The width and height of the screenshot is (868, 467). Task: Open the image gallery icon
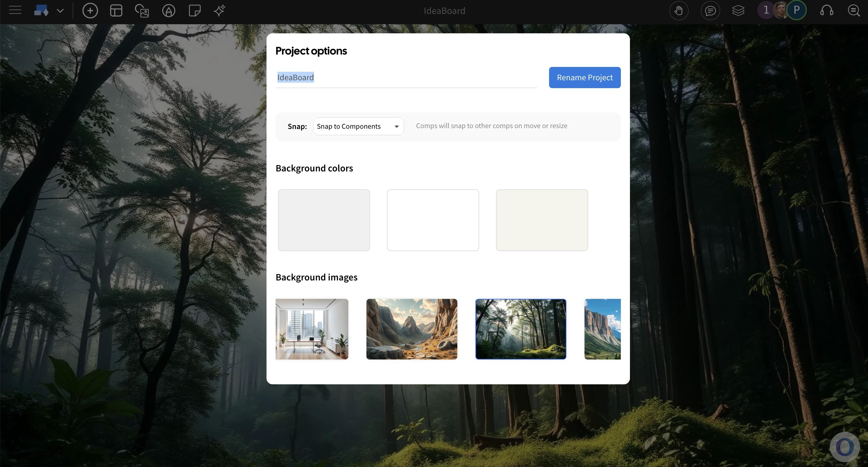click(x=142, y=11)
